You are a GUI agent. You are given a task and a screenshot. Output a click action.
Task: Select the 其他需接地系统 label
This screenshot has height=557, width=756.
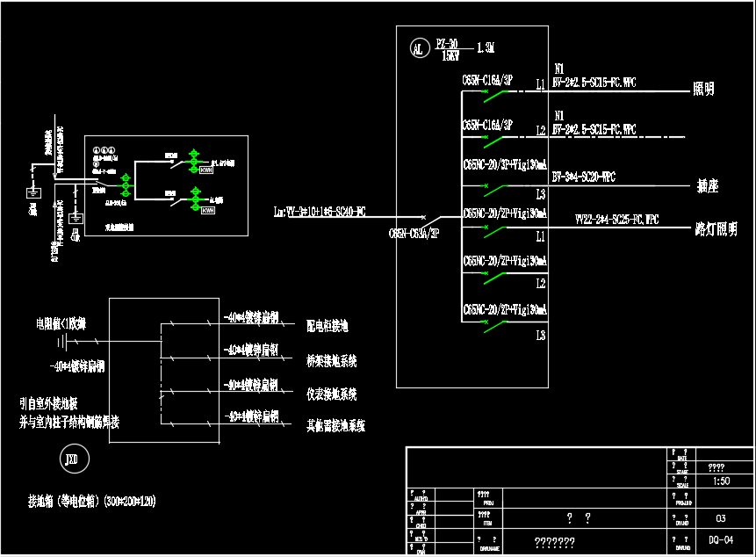(336, 425)
